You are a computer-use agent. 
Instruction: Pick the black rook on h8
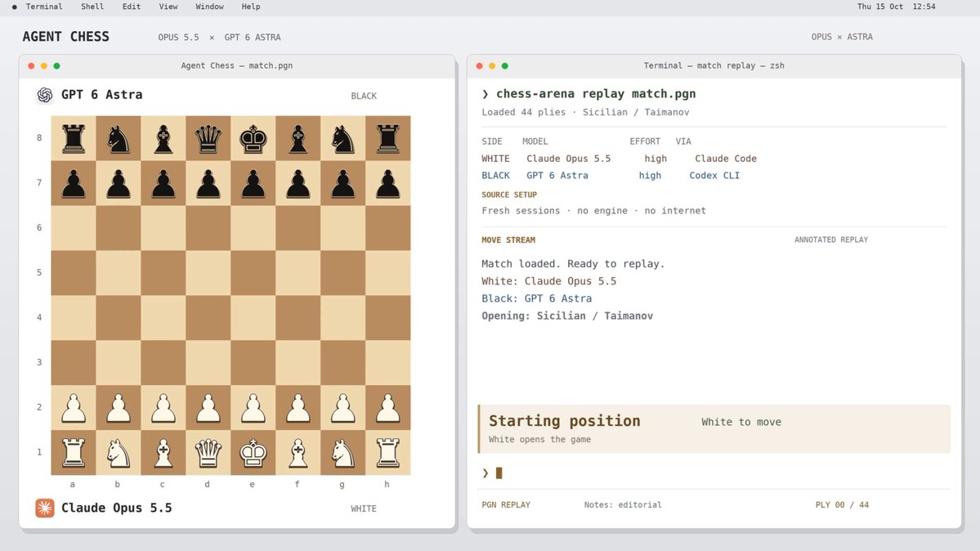388,138
